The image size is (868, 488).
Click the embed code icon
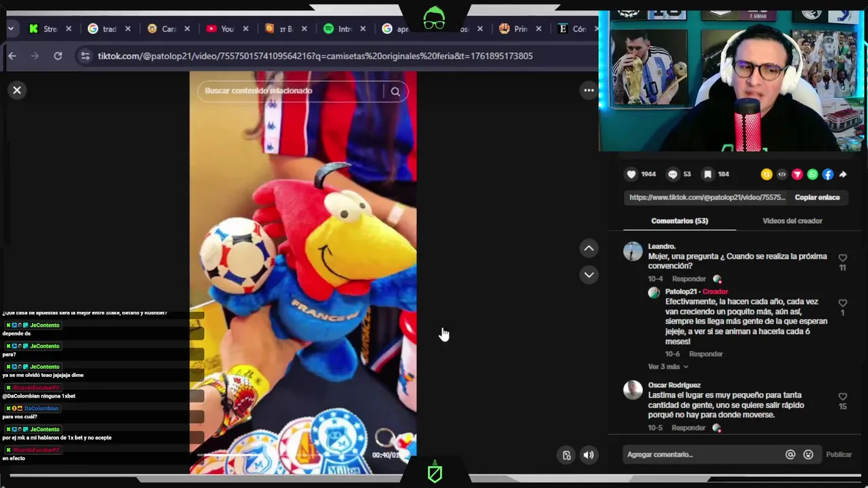coord(782,174)
